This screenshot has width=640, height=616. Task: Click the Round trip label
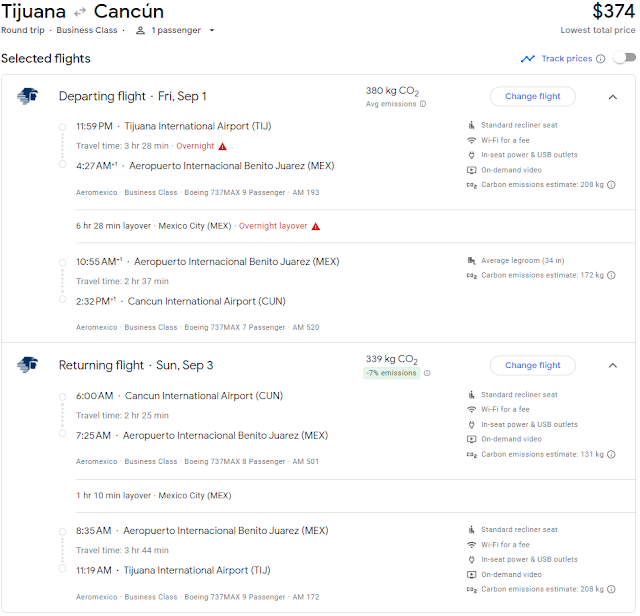point(23,31)
